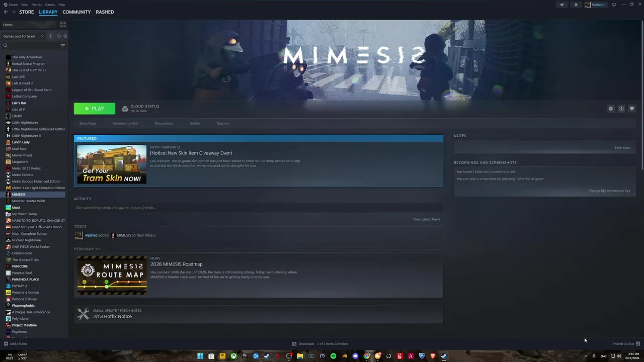This screenshot has width=644, height=362.
Task: Select Monster Hunter Wilds in the game list
Action: click(29, 201)
